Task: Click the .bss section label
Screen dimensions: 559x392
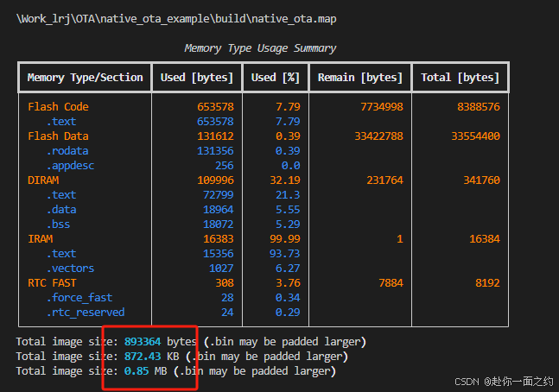Action: tap(58, 224)
